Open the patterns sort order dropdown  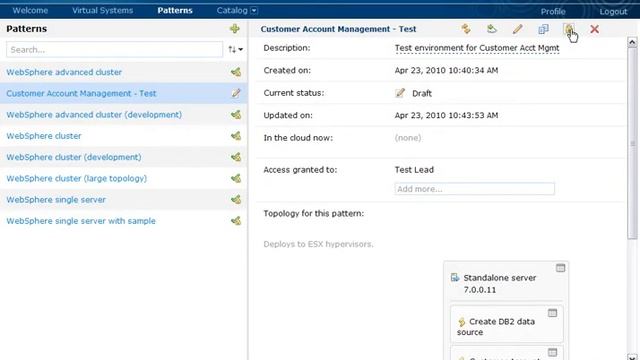pyautogui.click(x=236, y=49)
